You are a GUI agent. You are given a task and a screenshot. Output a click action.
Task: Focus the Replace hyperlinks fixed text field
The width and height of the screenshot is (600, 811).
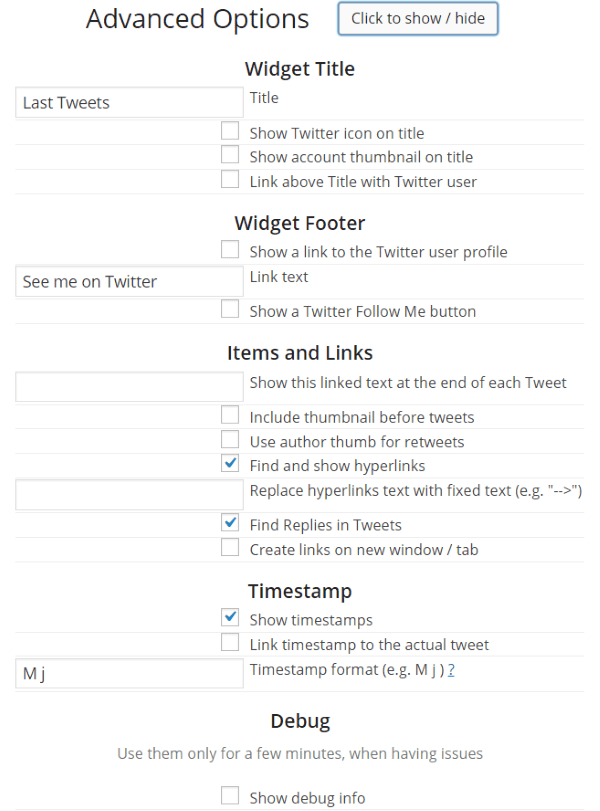coord(128,494)
